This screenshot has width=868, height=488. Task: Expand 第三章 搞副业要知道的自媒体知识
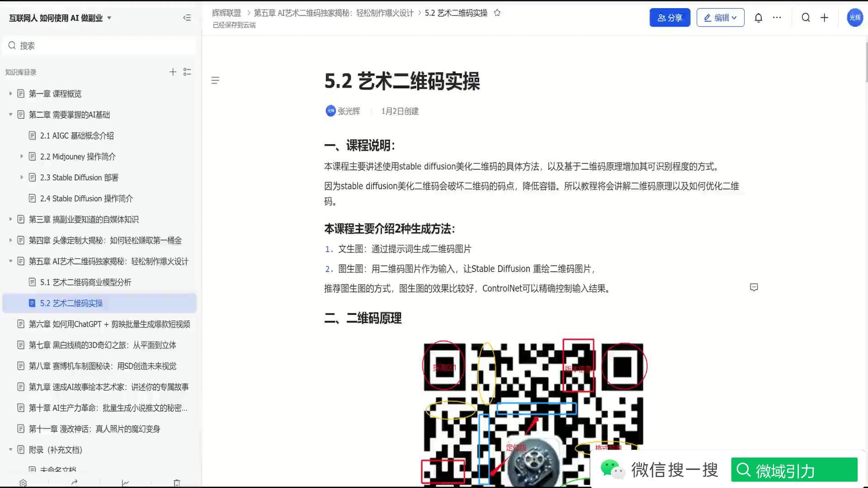click(10, 219)
